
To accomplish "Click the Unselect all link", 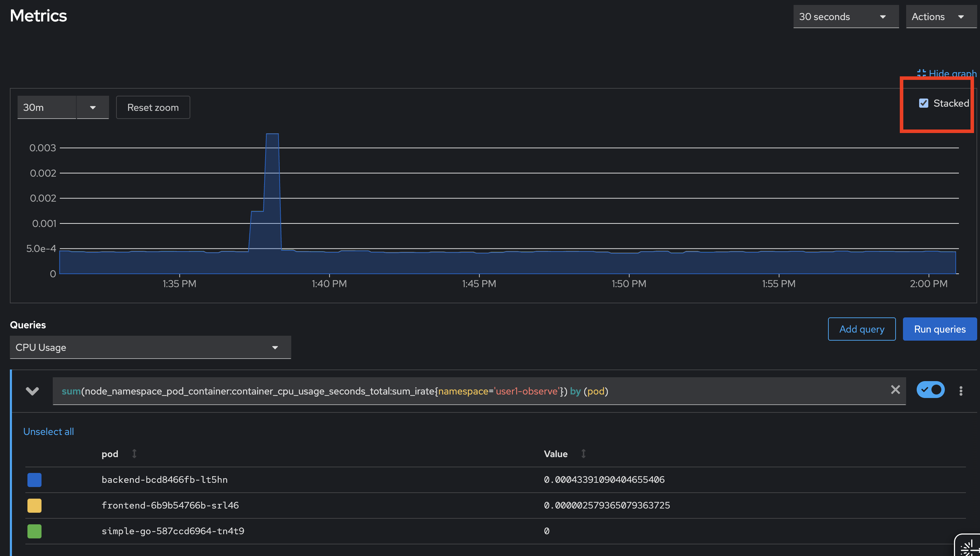I will tap(49, 431).
